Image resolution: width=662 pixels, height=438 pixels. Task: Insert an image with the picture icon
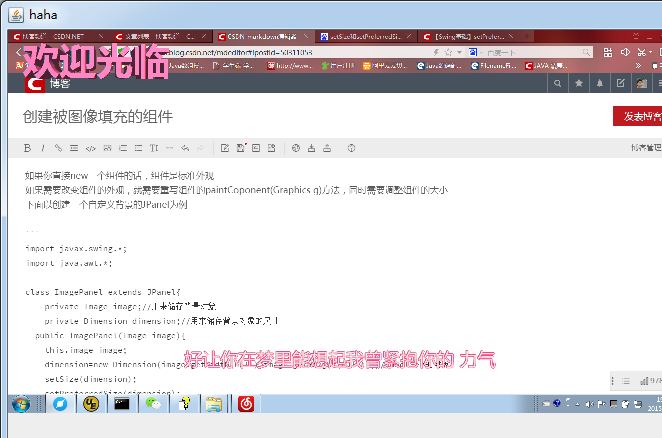(107, 148)
